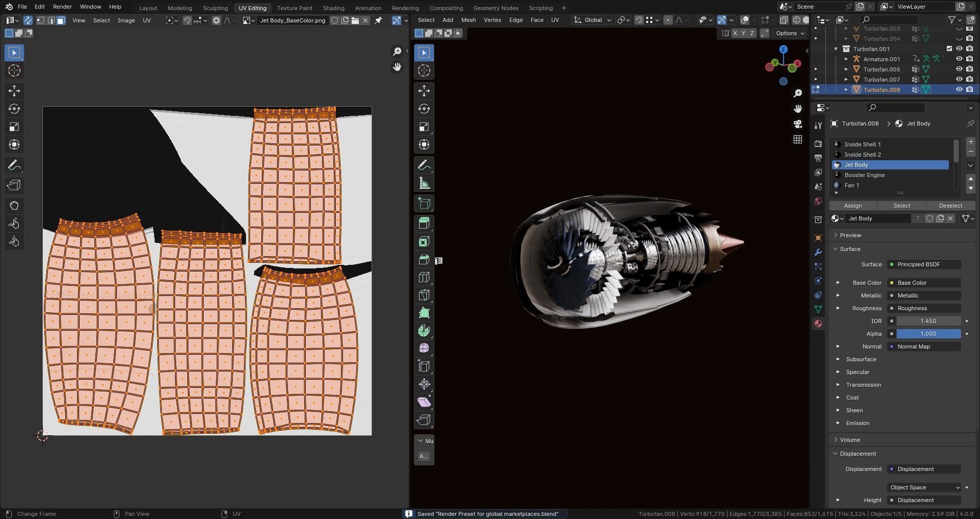
Task: Select the Extrude Region tool
Action: click(x=424, y=224)
